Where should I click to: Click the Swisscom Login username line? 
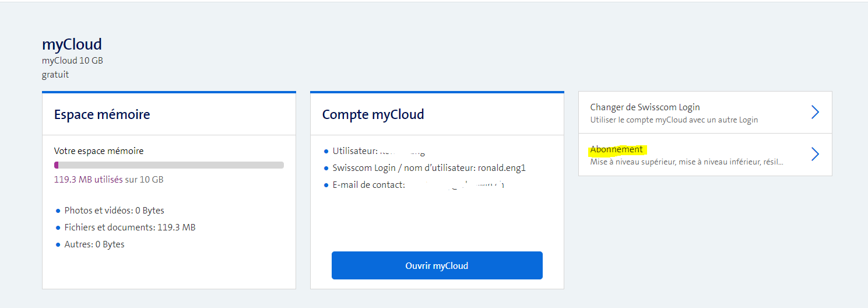429,168
